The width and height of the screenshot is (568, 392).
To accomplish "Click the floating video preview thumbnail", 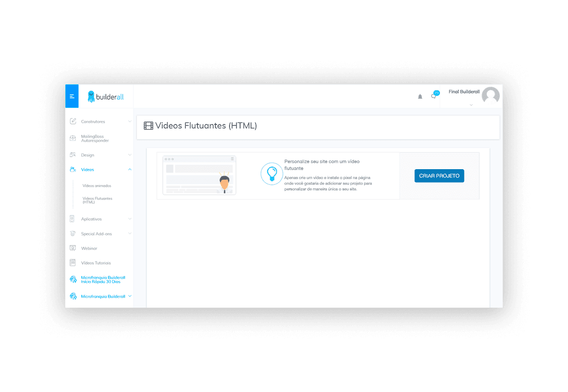I will click(199, 175).
